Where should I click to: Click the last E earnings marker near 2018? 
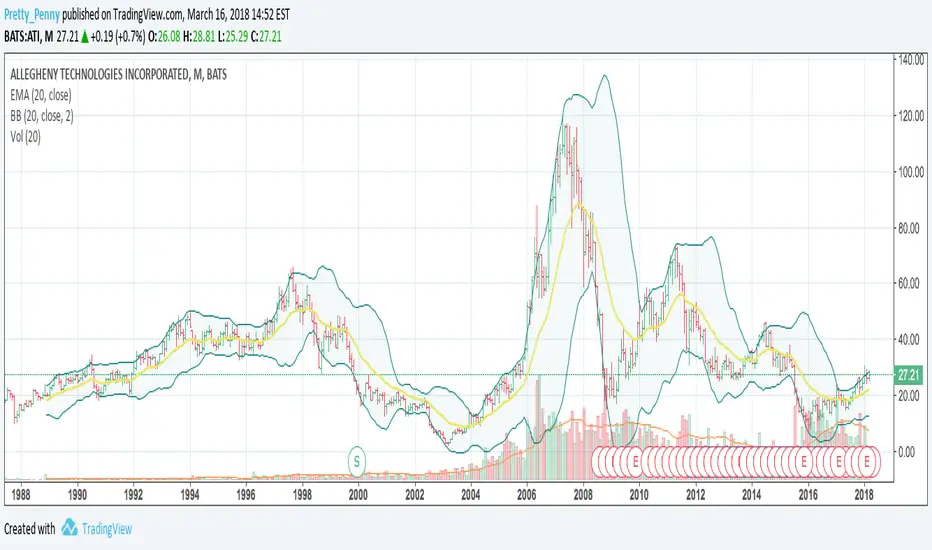tap(867, 461)
